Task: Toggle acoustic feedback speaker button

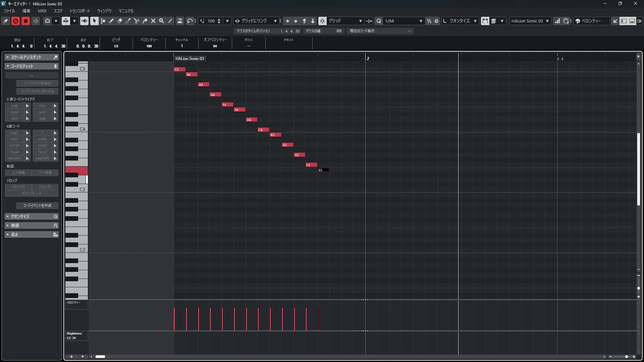Action: tap(84, 21)
